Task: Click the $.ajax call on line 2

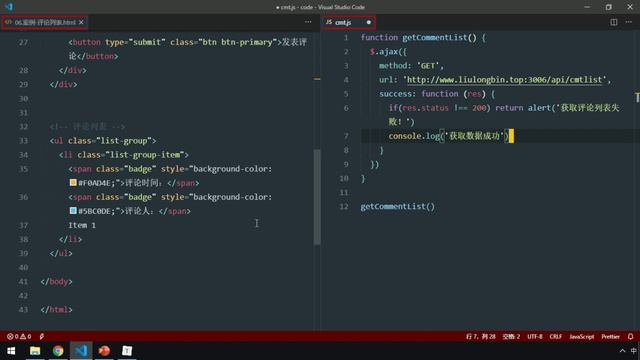Action: pyautogui.click(x=388, y=52)
